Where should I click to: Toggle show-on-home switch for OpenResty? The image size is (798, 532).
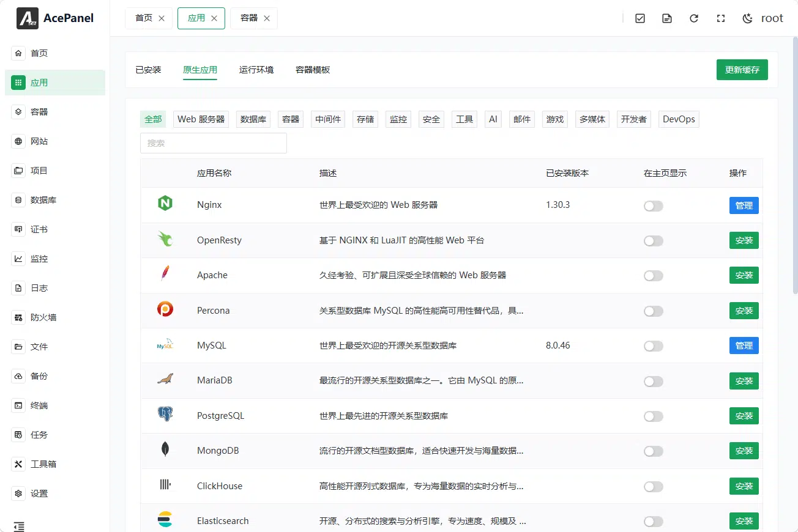[x=654, y=241]
